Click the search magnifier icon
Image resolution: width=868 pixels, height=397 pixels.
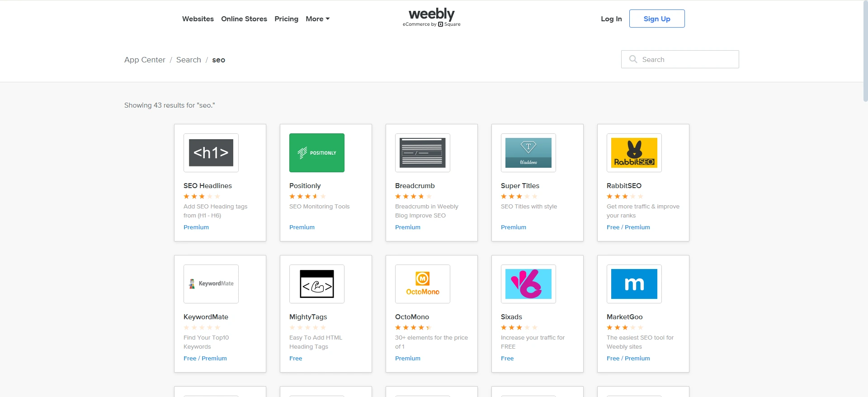pos(633,59)
